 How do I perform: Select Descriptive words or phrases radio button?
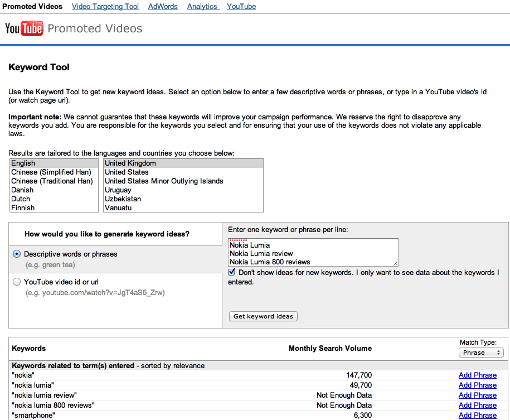[17, 254]
